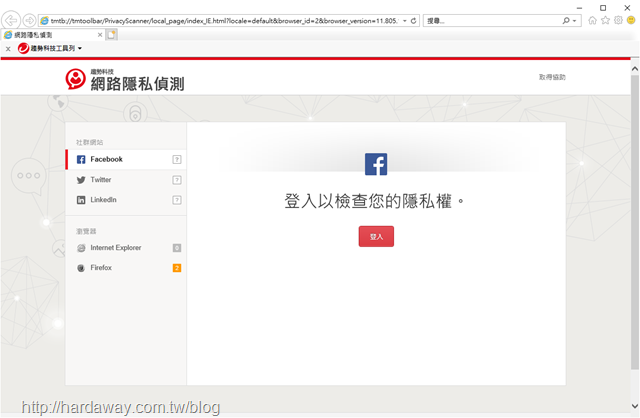This screenshot has height=418, width=640.
Task: Click the LinkedIn sidebar icon
Action: click(x=81, y=200)
